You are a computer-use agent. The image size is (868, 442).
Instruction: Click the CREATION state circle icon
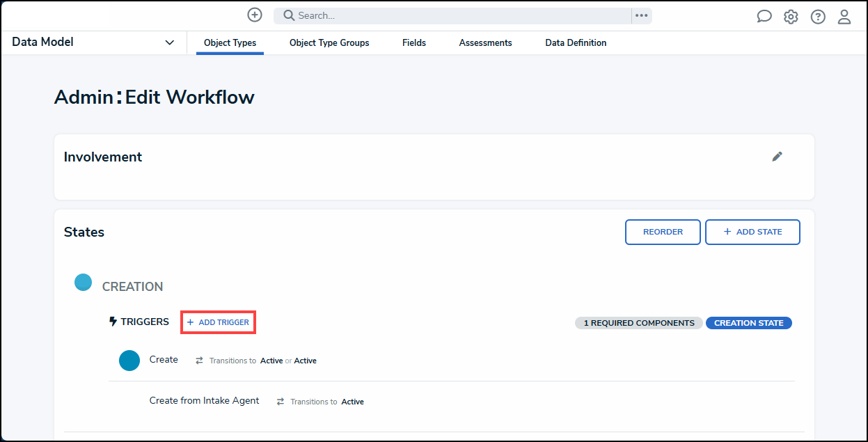point(84,282)
